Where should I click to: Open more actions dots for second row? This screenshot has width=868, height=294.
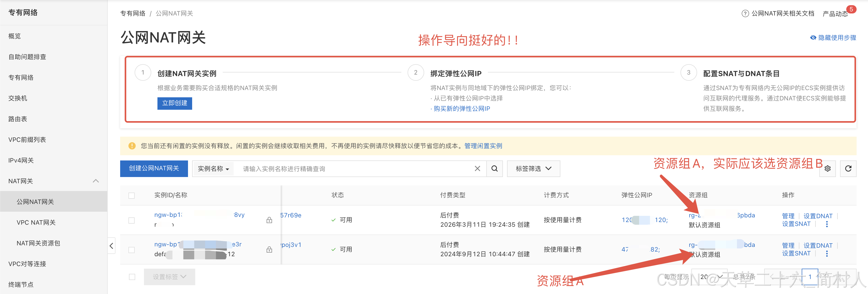(x=827, y=254)
